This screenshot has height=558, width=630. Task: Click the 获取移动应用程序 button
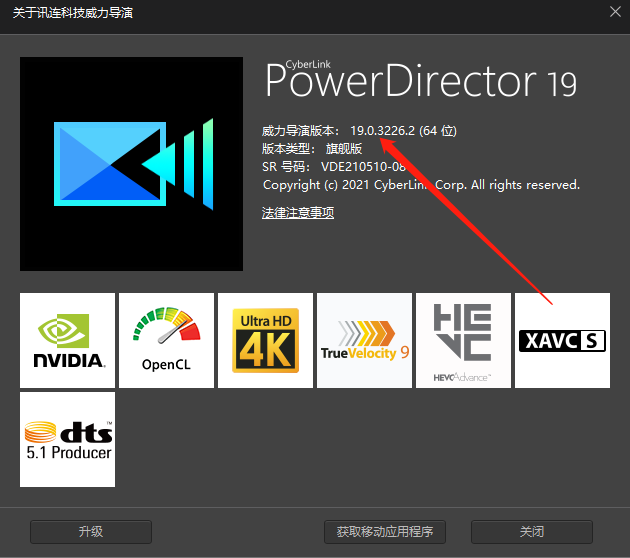(385, 532)
